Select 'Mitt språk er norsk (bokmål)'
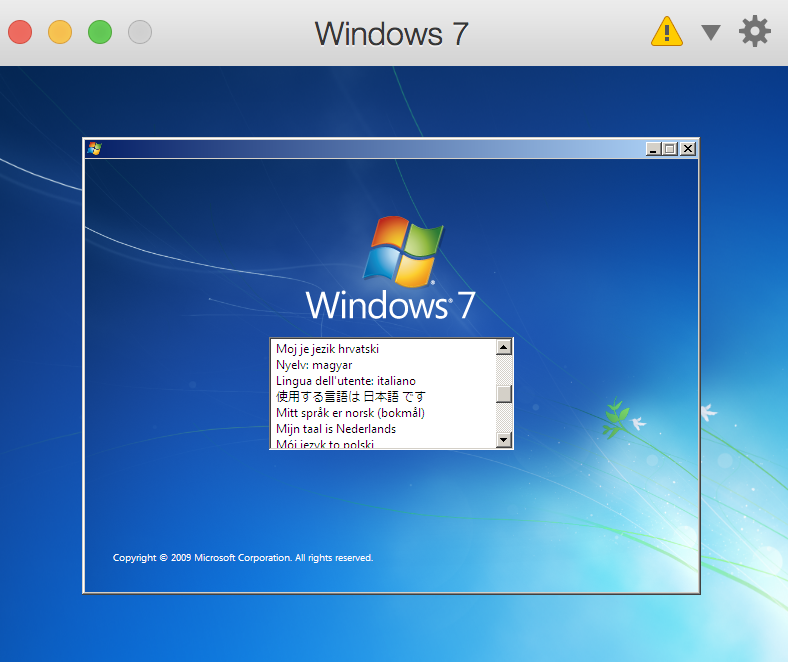The image size is (788, 662). (x=383, y=413)
